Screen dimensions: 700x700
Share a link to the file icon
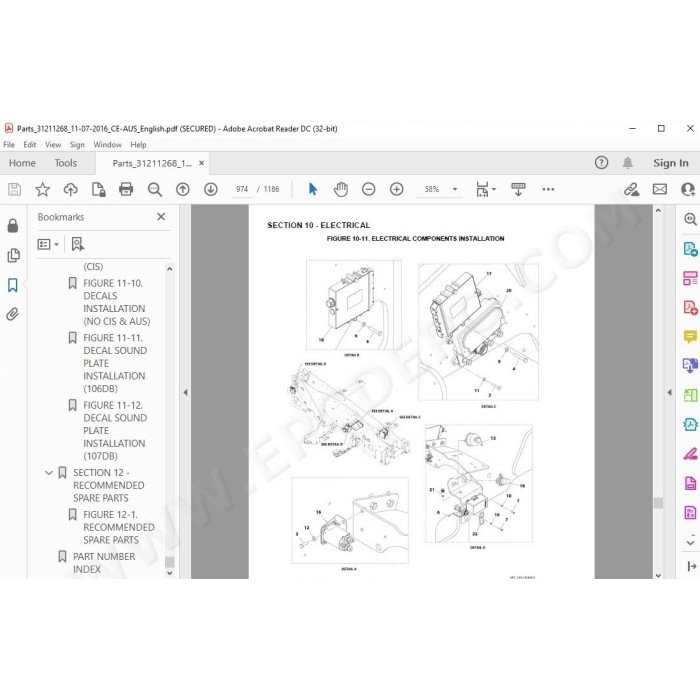tap(632, 189)
